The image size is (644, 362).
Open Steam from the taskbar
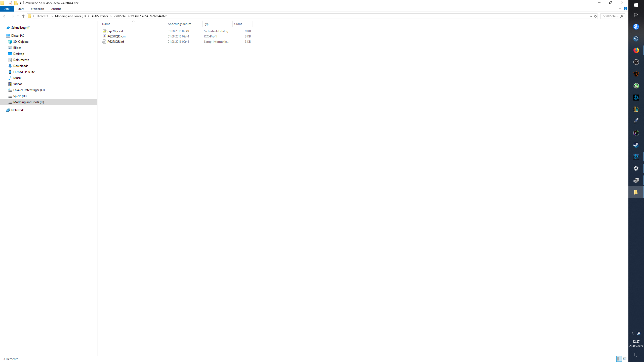click(636, 145)
